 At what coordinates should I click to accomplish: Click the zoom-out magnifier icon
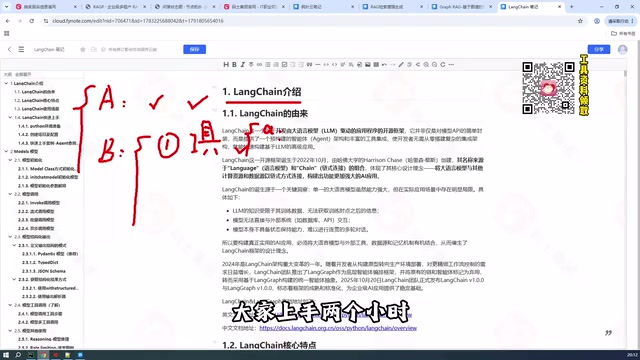[x=434, y=64]
